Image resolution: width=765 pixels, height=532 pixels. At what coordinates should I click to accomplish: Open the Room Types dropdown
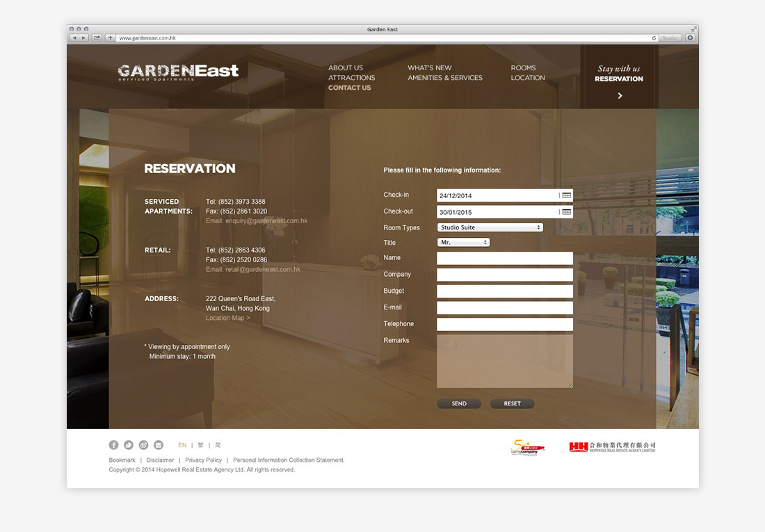click(x=490, y=227)
